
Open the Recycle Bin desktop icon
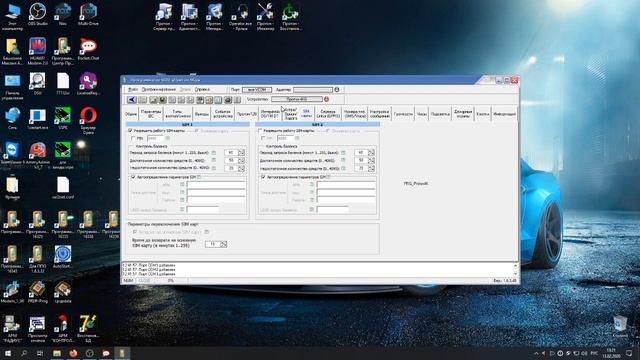tap(620, 326)
